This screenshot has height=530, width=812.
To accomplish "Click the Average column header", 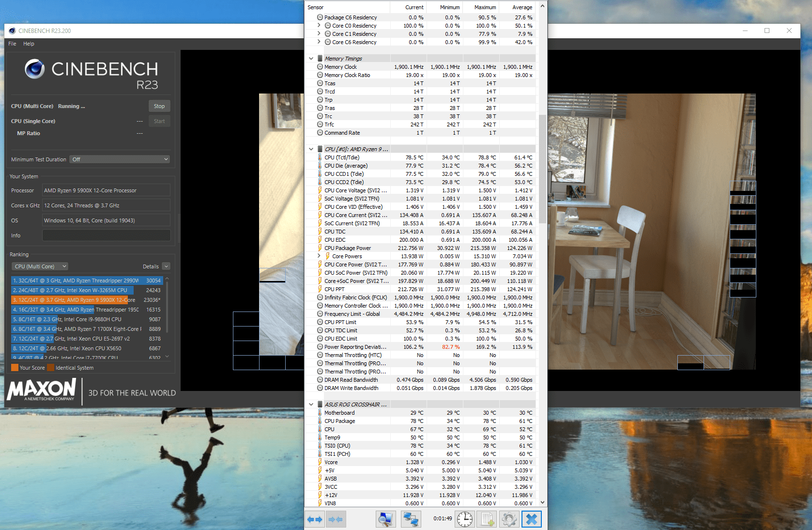I will click(517, 7).
